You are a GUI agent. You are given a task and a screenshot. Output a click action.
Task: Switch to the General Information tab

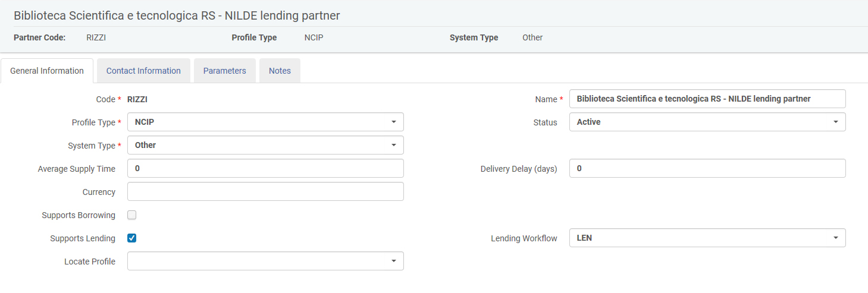point(47,71)
